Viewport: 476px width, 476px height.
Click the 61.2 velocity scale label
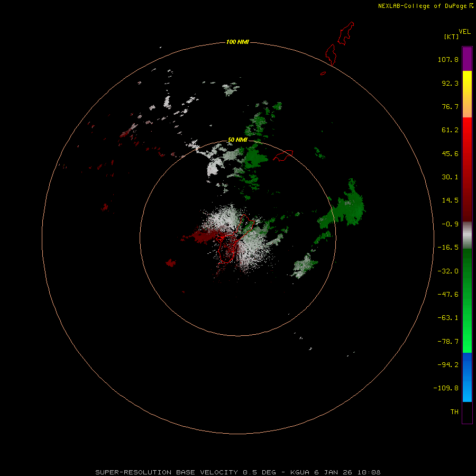pyautogui.click(x=450, y=130)
